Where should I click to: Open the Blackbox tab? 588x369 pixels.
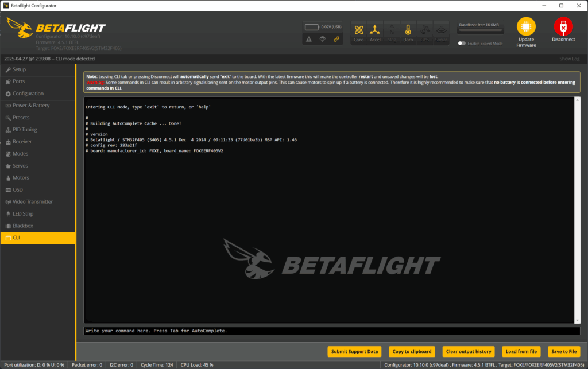pyautogui.click(x=37, y=226)
